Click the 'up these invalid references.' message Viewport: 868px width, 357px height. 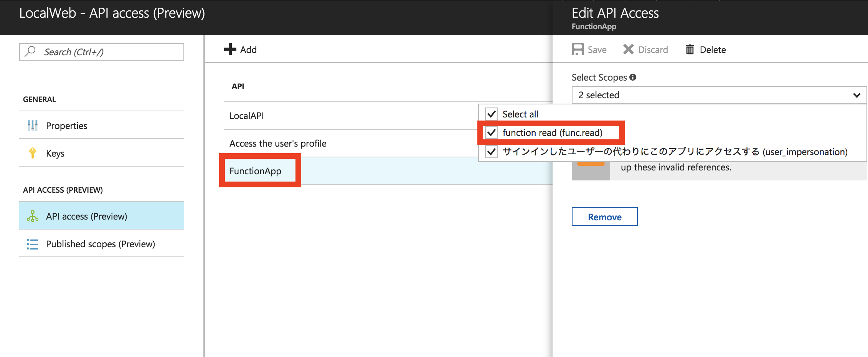[x=676, y=167]
